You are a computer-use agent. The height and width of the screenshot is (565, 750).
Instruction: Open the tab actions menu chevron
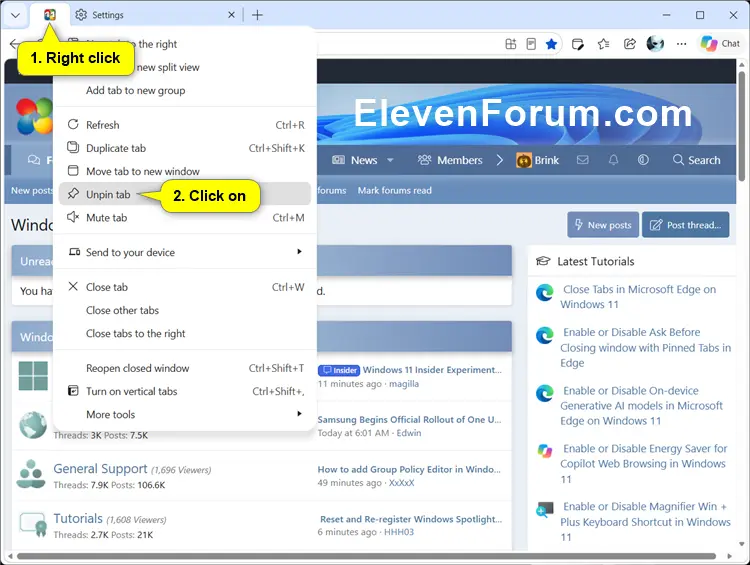15,15
